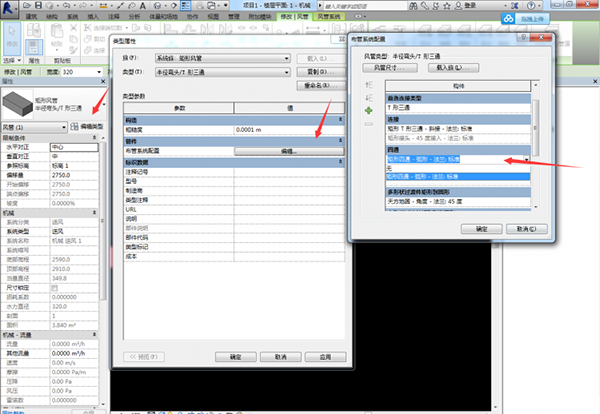Click the cloud upload icon near top right
This screenshot has width=600, height=414.
point(508,18)
